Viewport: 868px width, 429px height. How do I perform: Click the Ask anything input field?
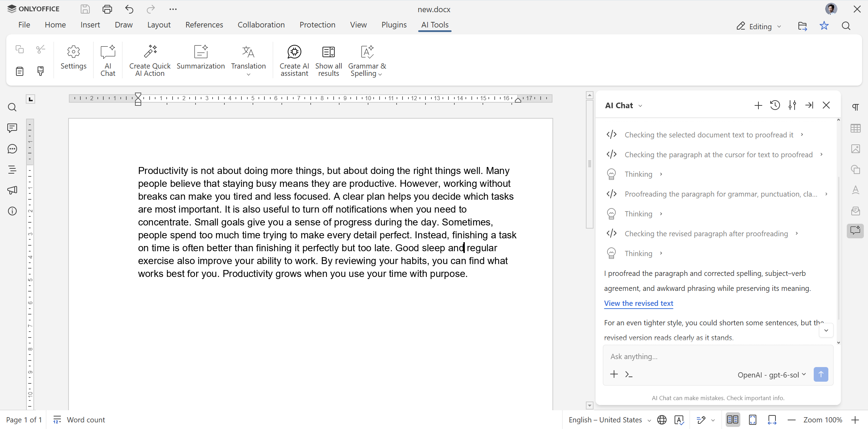tap(718, 357)
